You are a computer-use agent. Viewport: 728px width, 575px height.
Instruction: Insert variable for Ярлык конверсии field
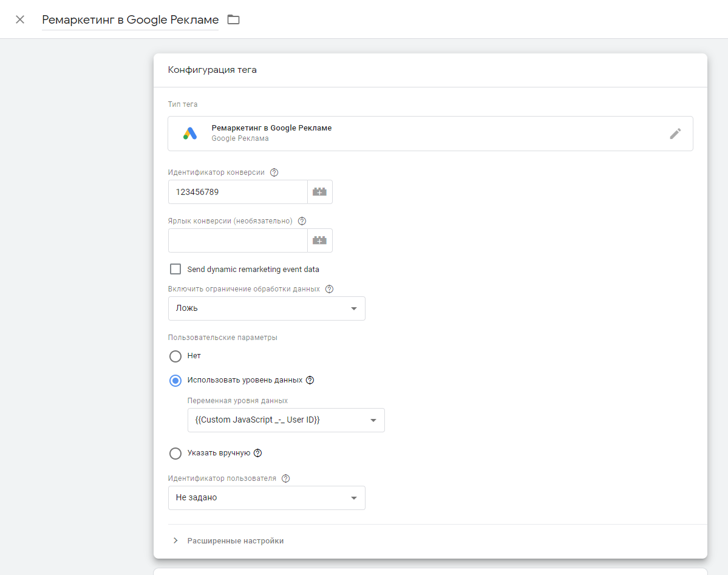coord(319,240)
